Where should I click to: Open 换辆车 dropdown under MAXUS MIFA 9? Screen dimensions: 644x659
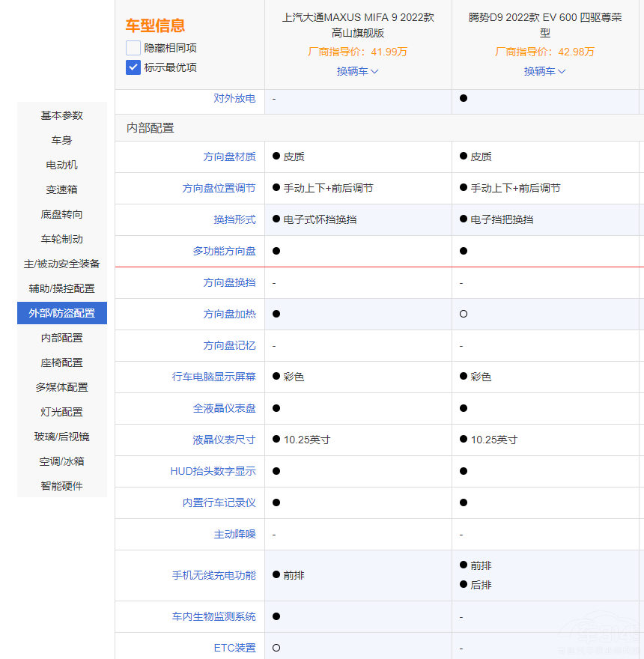[x=357, y=71]
